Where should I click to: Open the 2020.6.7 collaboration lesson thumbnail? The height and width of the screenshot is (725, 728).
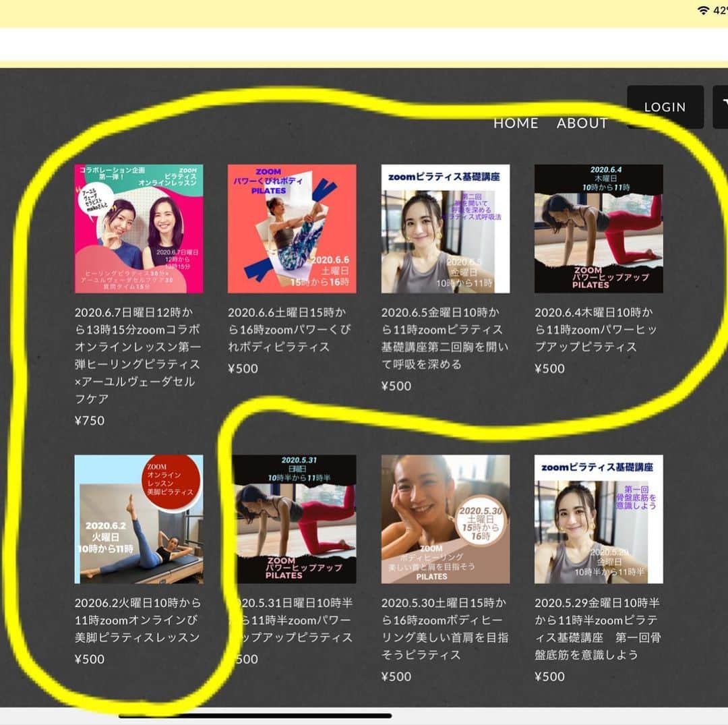click(139, 229)
